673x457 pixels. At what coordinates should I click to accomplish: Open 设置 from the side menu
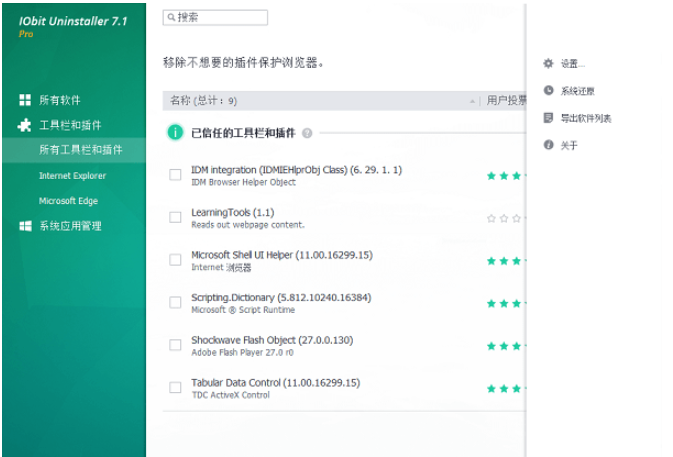(572, 64)
